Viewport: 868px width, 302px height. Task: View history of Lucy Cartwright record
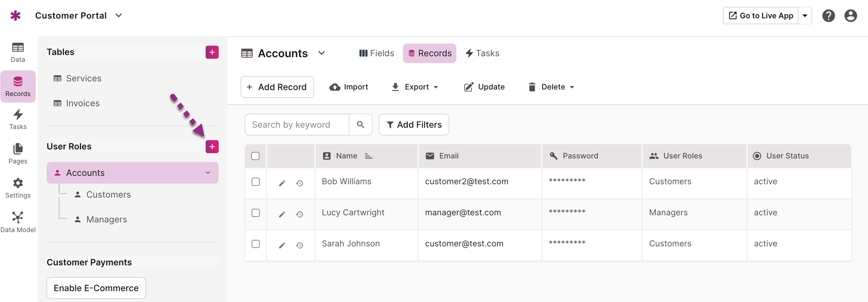coord(299,214)
